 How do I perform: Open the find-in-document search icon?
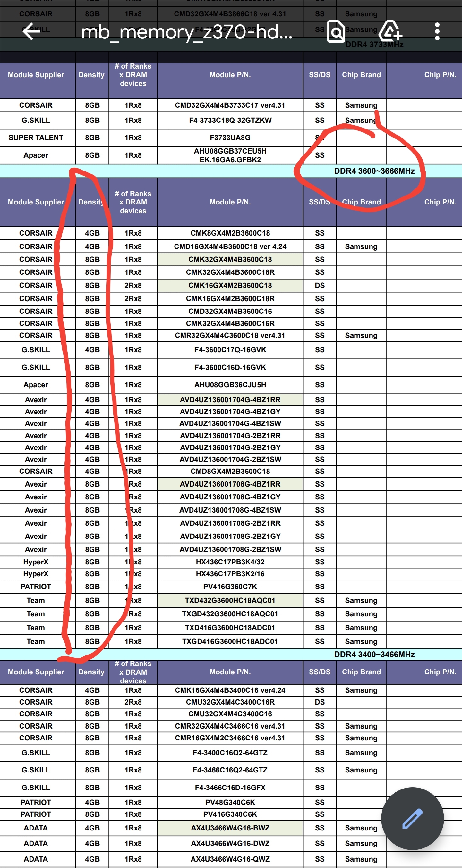[x=336, y=32]
